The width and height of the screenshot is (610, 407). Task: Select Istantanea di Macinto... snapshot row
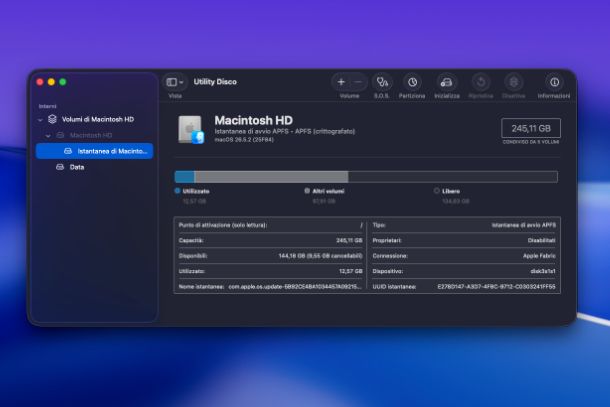pyautogui.click(x=95, y=151)
